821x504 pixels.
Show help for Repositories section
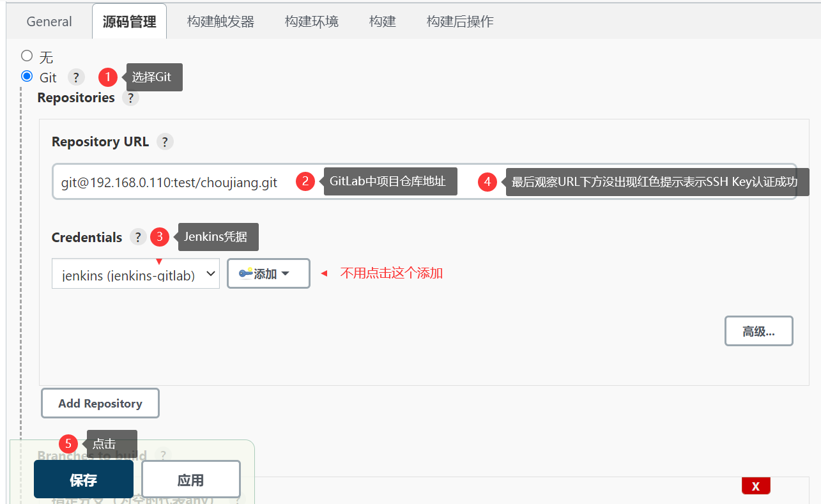[130, 98]
